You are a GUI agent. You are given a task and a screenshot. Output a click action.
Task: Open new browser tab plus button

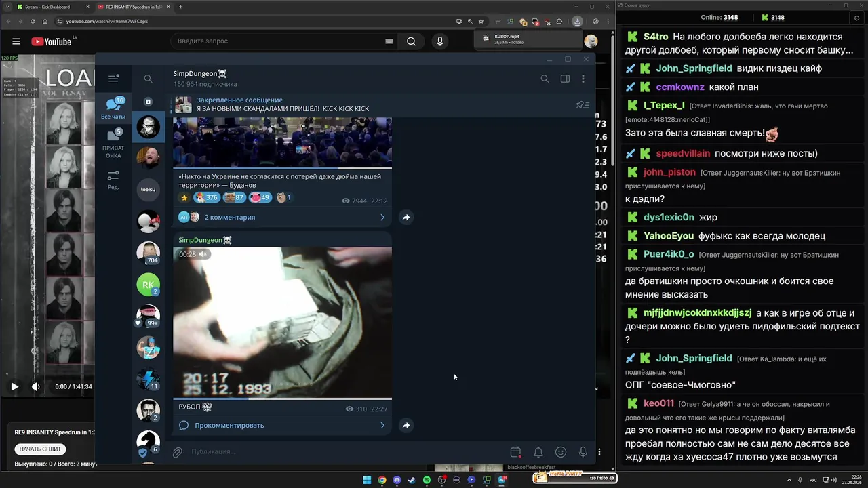[x=180, y=7]
